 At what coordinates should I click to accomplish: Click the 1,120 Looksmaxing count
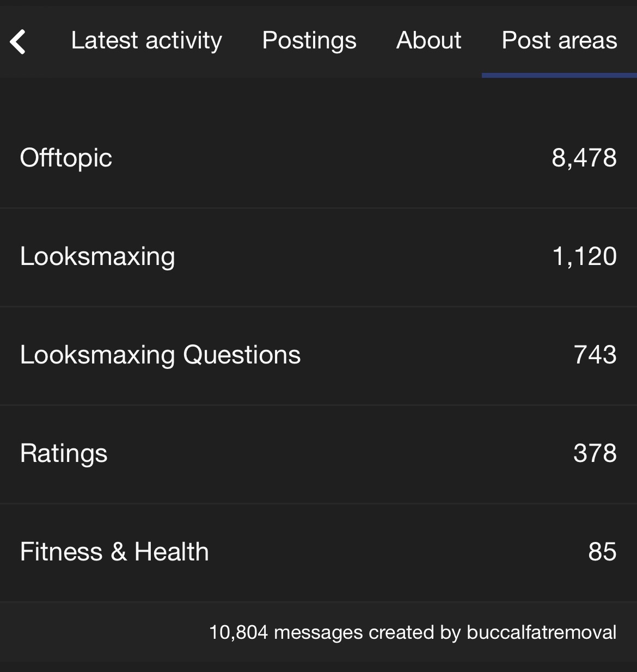click(584, 256)
